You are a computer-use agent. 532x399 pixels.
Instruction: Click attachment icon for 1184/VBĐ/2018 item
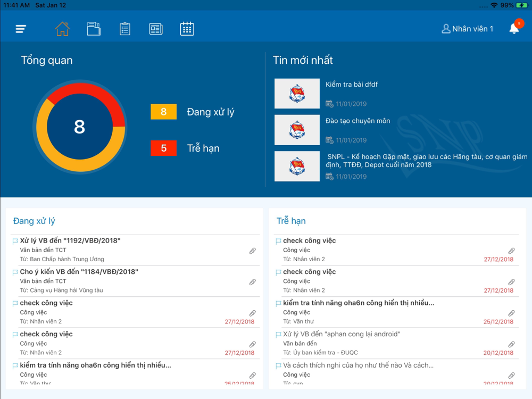[252, 282]
